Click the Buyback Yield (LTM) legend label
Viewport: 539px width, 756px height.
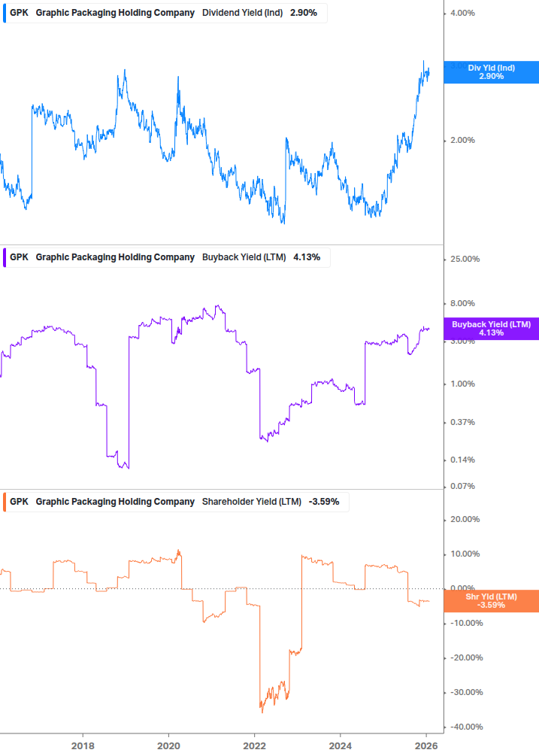(x=244, y=257)
